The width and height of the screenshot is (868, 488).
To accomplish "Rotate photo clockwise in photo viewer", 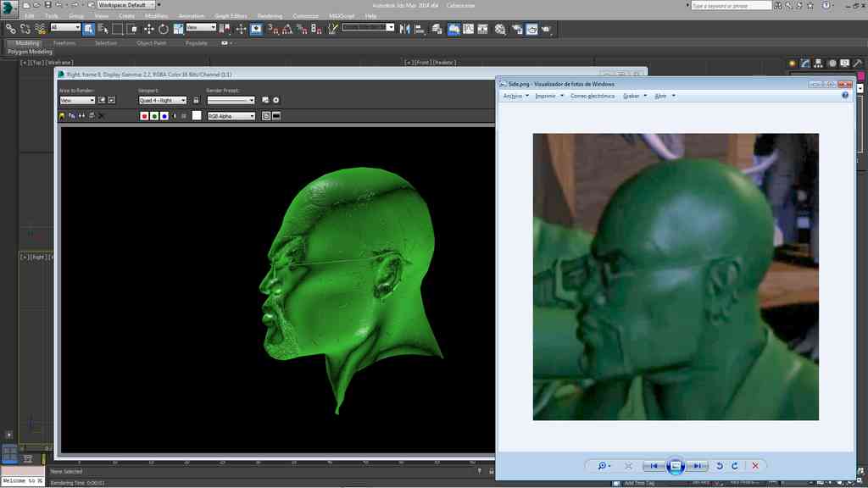I will click(734, 466).
